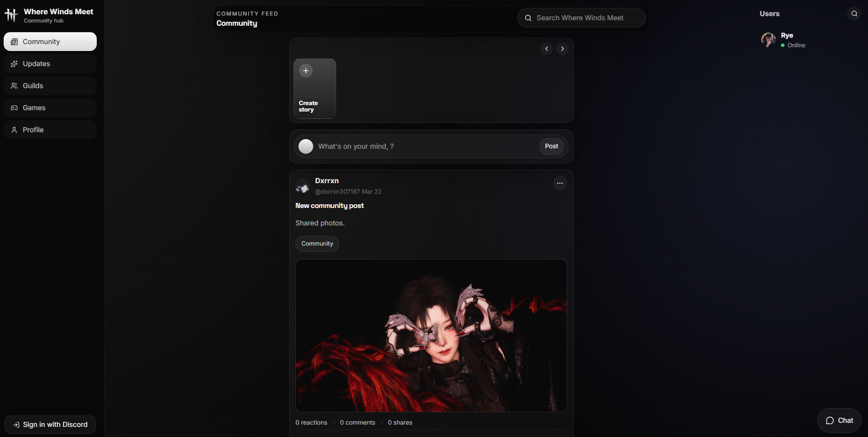The height and width of the screenshot is (437, 868).
Task: Select the Community tag on the post
Action: click(317, 244)
